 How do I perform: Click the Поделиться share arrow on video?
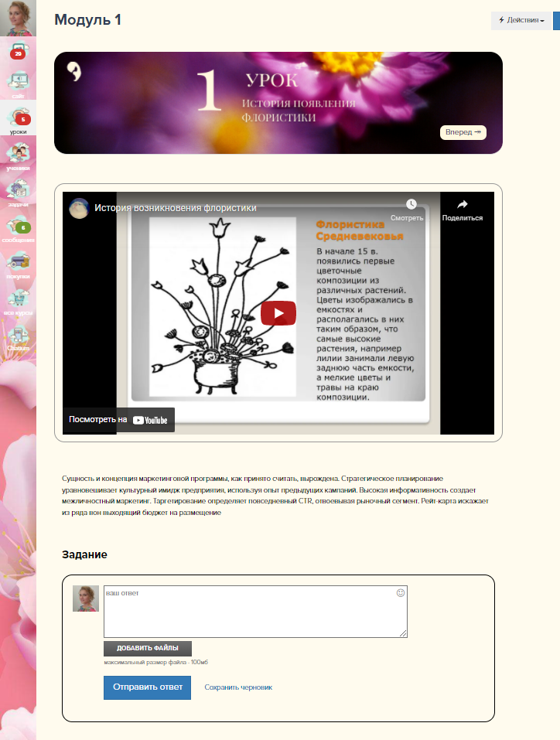point(462,205)
